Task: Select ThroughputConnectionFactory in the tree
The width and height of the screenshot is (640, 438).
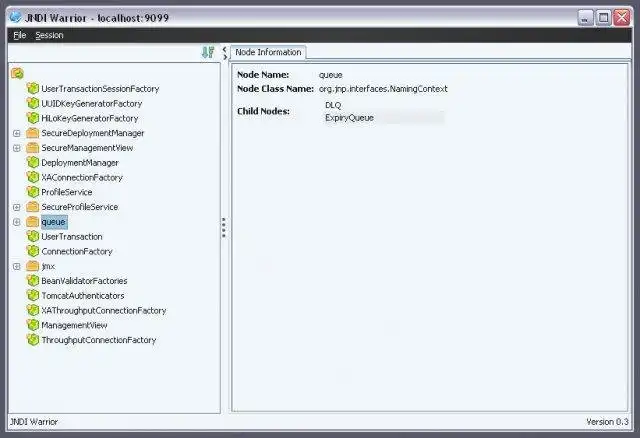Action: click(x=99, y=340)
